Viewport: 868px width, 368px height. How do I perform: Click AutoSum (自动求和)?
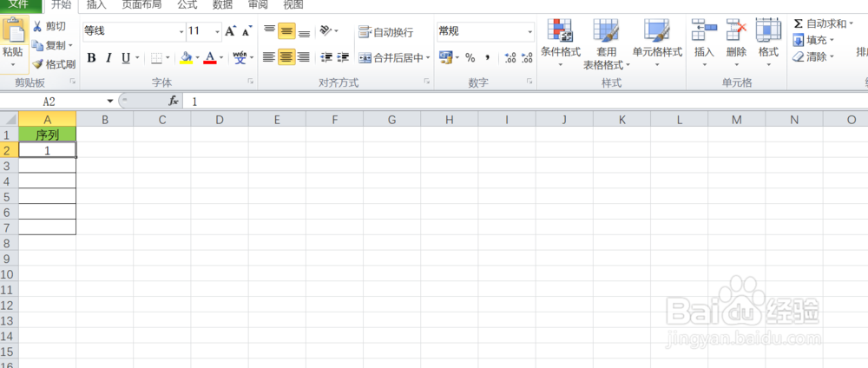pyautogui.click(x=819, y=23)
